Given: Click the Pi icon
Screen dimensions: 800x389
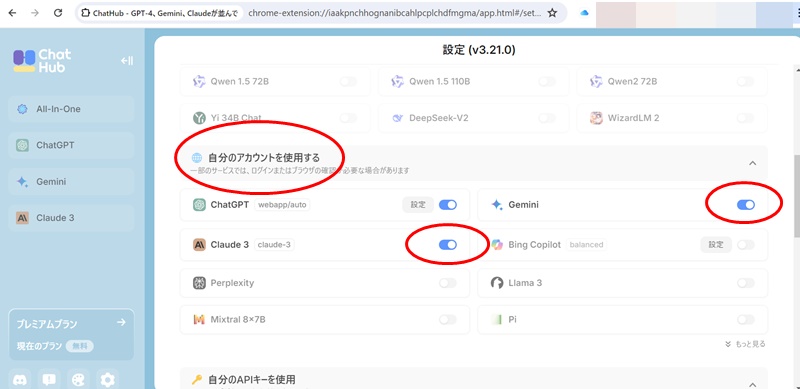Looking at the screenshot, I should coord(497,320).
